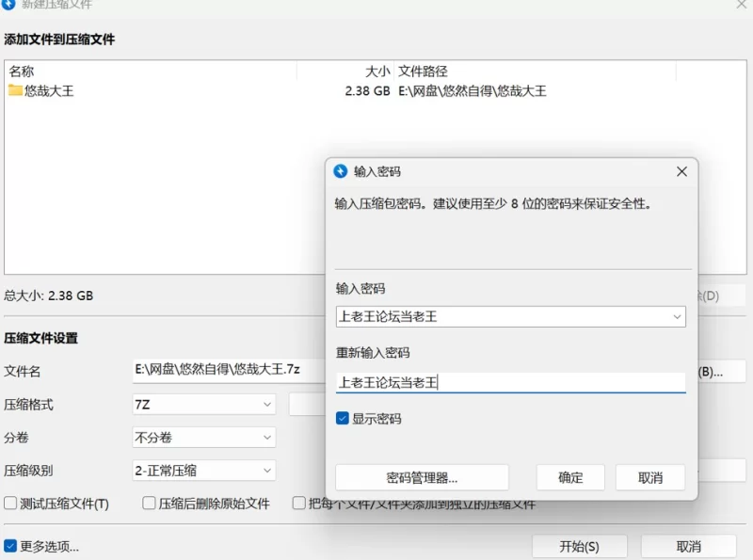This screenshot has height=560, width=753.
Task: Click the 压缩格式 label
Action: tap(28, 405)
